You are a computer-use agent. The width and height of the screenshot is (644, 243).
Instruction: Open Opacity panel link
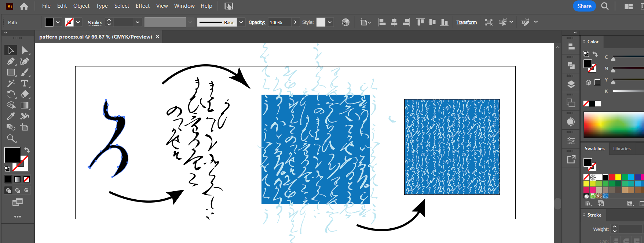[x=257, y=22]
